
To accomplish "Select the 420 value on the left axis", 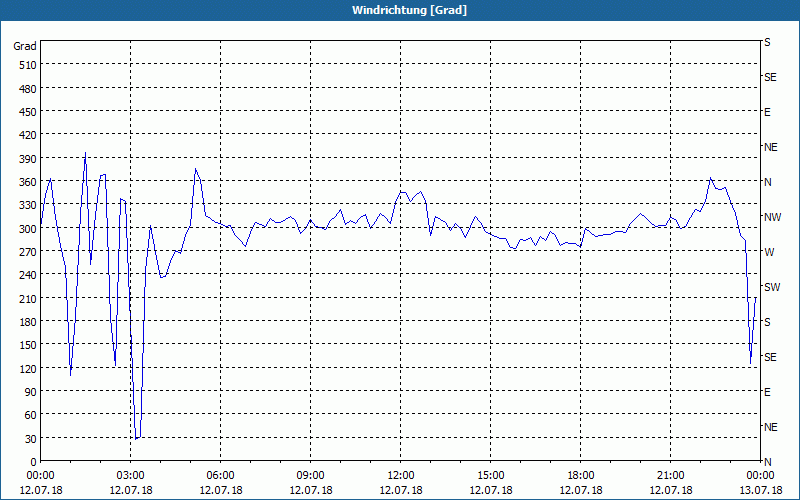I will point(28,135).
